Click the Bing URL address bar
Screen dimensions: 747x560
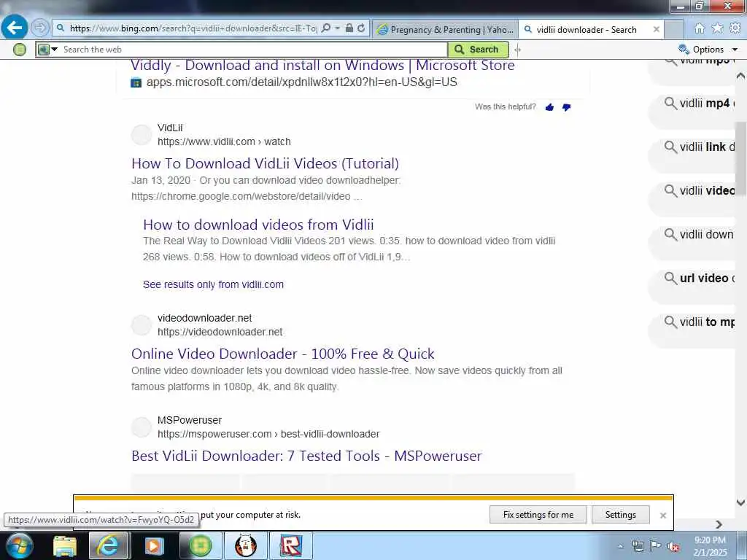click(x=193, y=28)
